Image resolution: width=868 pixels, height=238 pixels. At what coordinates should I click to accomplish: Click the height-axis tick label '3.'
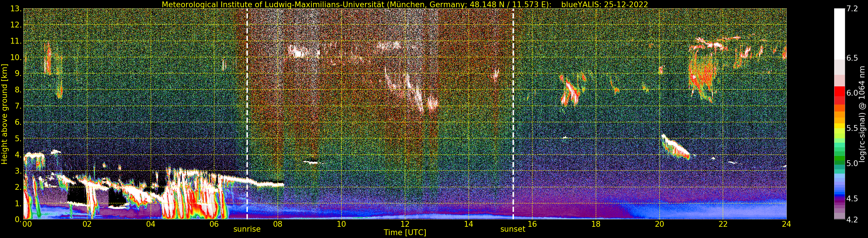coord(18,171)
